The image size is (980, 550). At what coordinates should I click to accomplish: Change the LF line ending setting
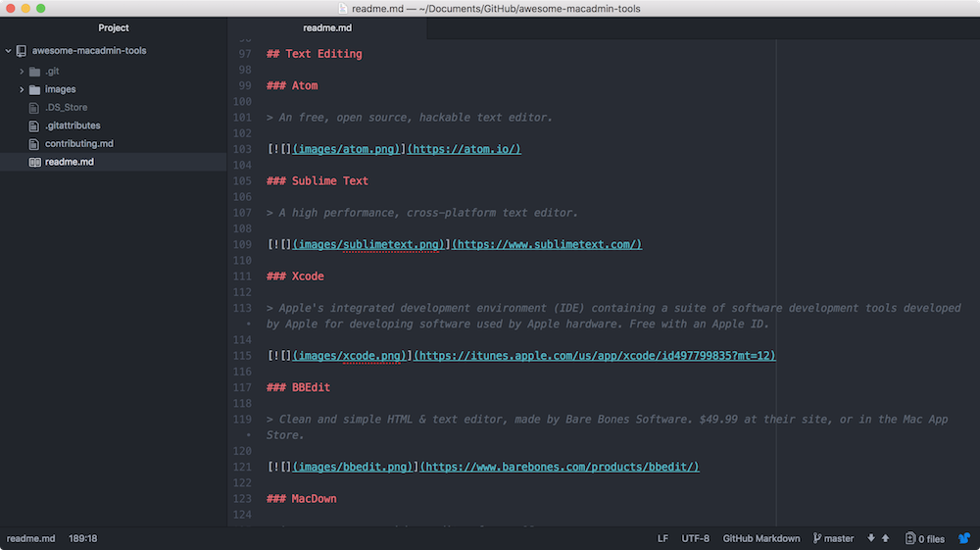[x=662, y=538]
